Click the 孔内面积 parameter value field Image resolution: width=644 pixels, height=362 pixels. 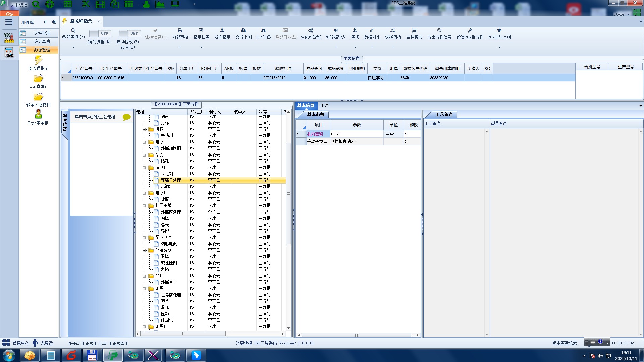pos(356,134)
